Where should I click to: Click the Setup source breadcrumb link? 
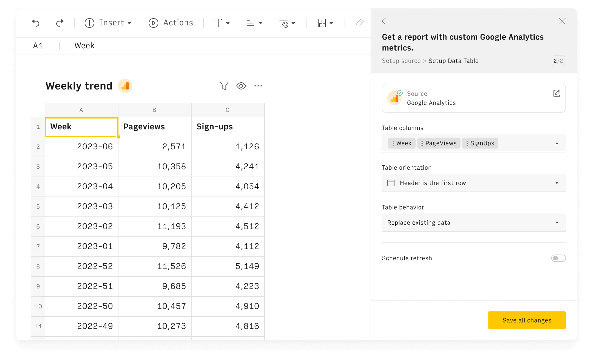tap(401, 60)
